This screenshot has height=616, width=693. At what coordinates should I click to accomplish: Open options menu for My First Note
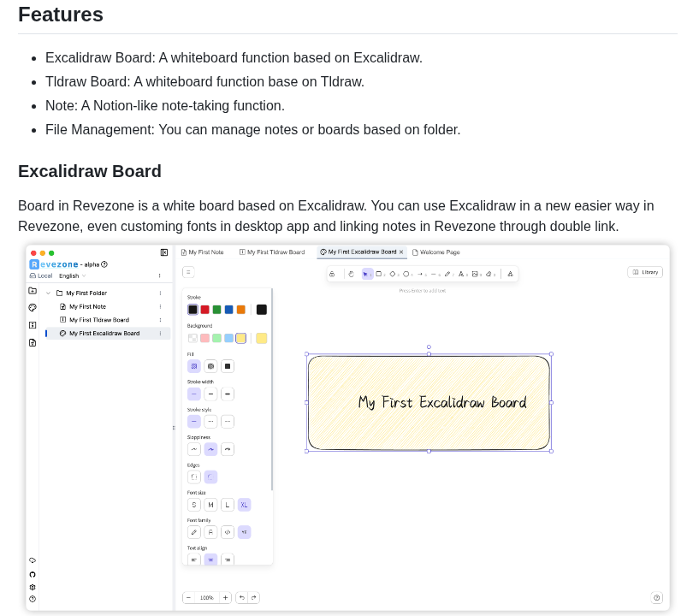tap(161, 306)
